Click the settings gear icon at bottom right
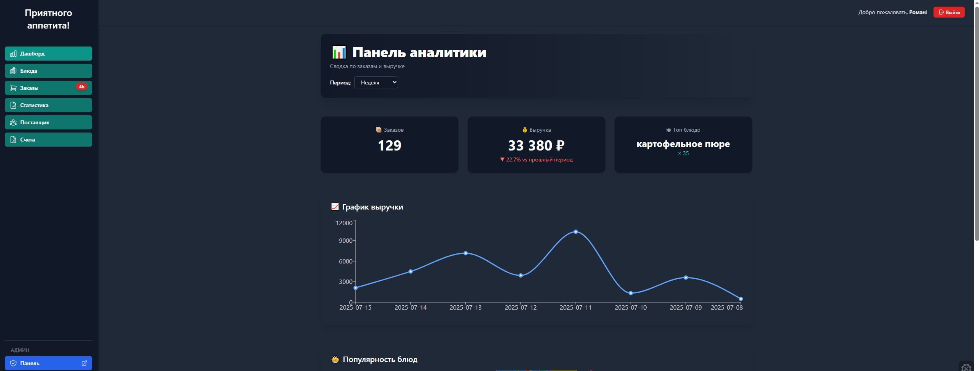The height and width of the screenshot is (371, 980). pyautogui.click(x=966, y=367)
